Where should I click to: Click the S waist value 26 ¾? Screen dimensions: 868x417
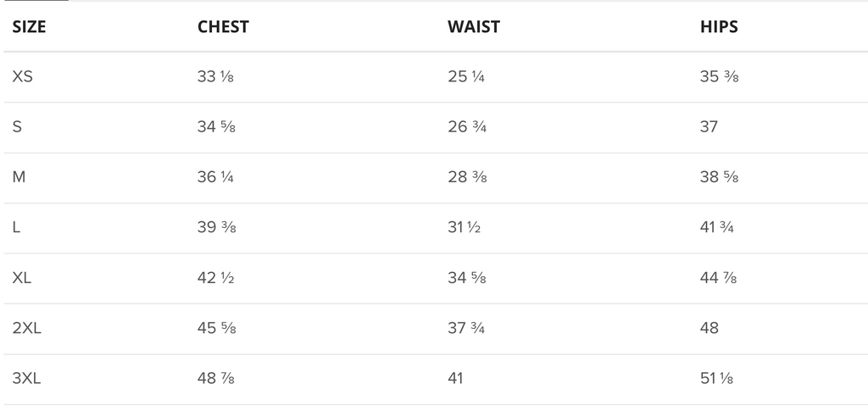(x=467, y=127)
